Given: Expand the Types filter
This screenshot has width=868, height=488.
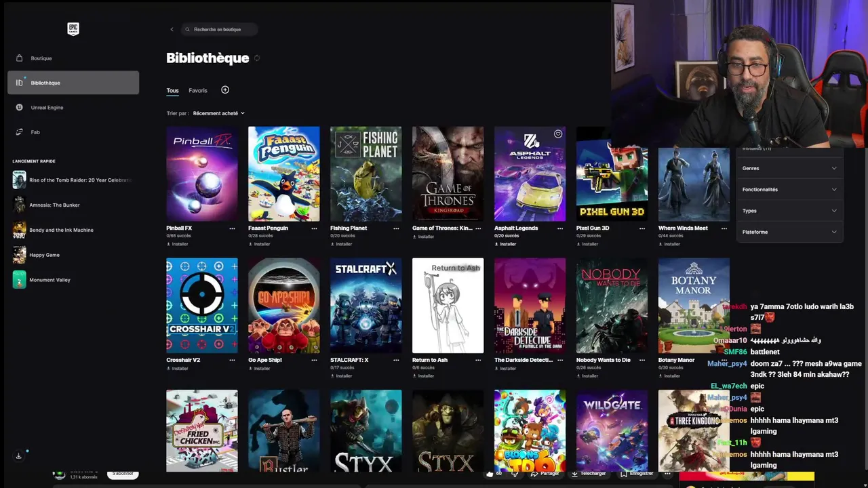Looking at the screenshot, I should (789, 211).
